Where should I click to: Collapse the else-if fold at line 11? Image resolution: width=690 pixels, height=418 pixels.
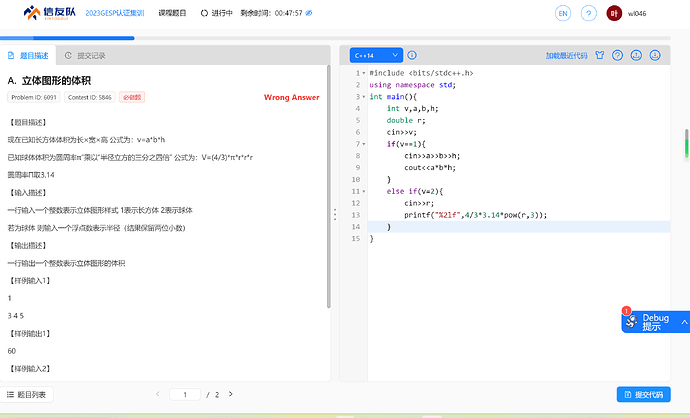click(364, 191)
